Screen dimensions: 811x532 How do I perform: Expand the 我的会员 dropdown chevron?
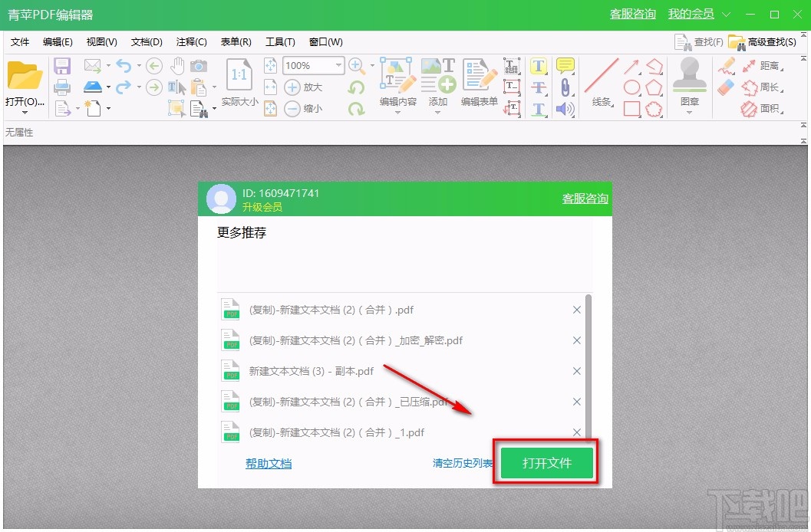tap(726, 15)
